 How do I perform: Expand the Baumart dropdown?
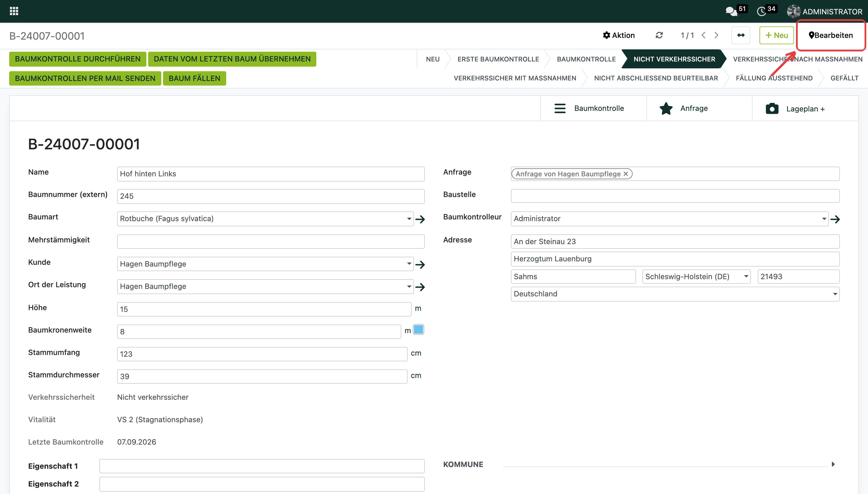tap(409, 219)
